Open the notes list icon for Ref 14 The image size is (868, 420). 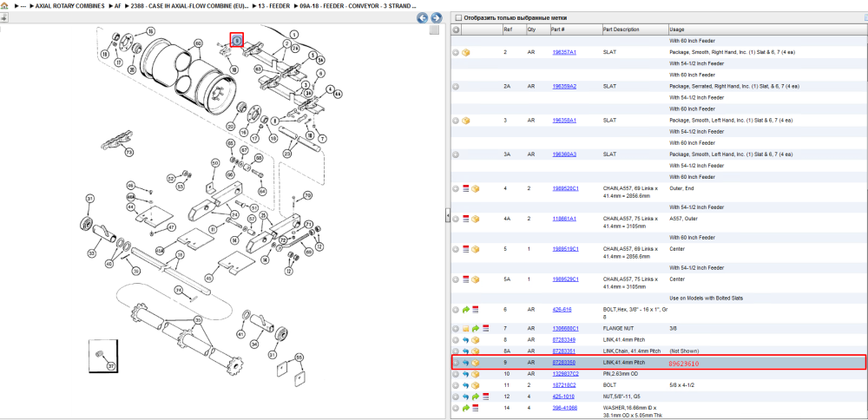476,408
